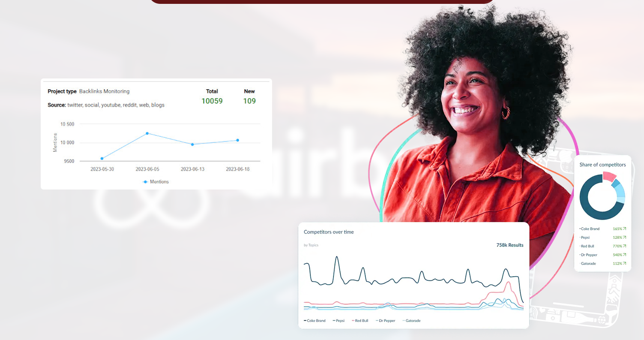Screen dimensions: 644x340
Task: Toggle Gatorade line in the chart legend
Action: pyautogui.click(x=411, y=321)
